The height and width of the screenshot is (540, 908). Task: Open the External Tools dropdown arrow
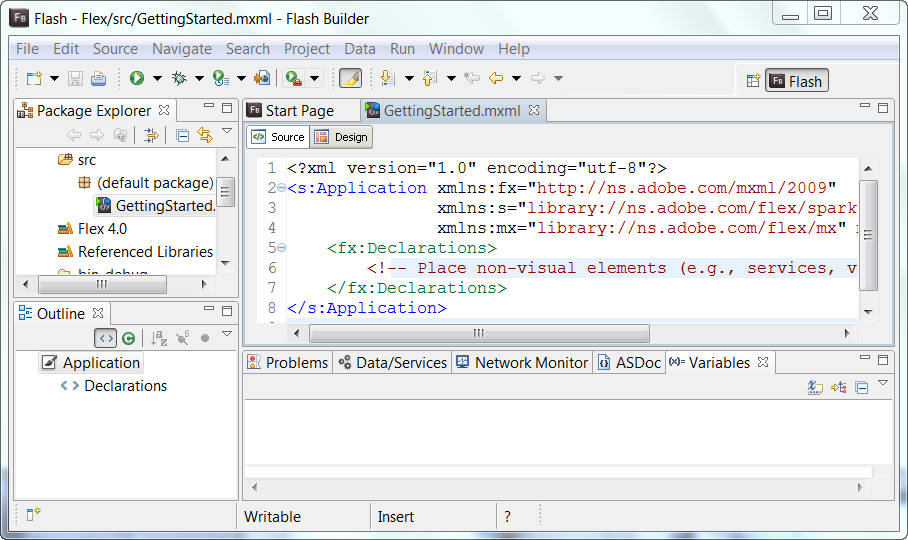tap(314, 78)
